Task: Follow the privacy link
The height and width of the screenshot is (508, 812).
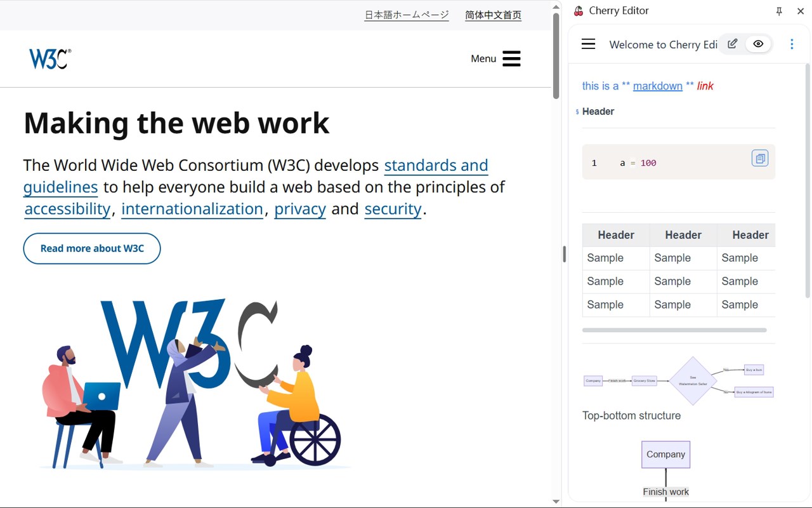Action: (x=300, y=209)
